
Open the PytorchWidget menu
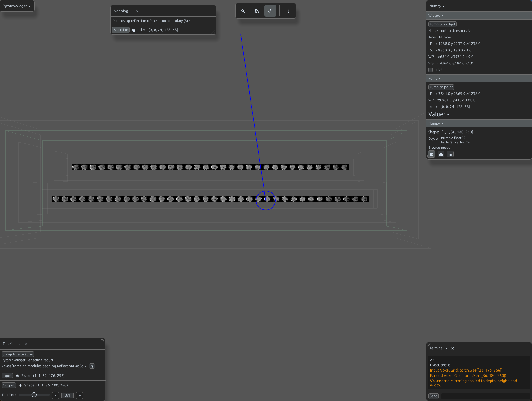[16, 6]
